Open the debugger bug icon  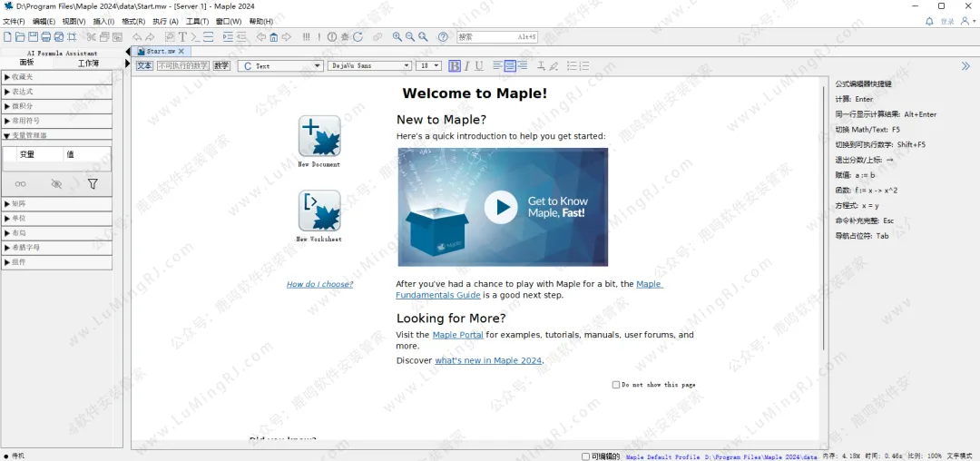tap(345, 37)
